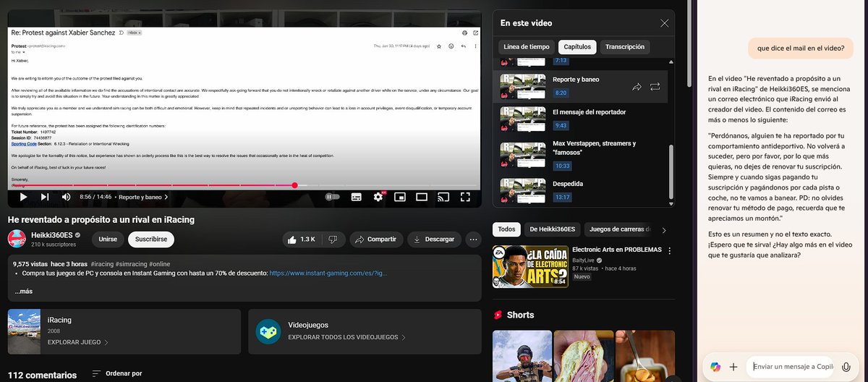Focus the Copilot message input field
This screenshot has height=382, width=868.
(791, 367)
